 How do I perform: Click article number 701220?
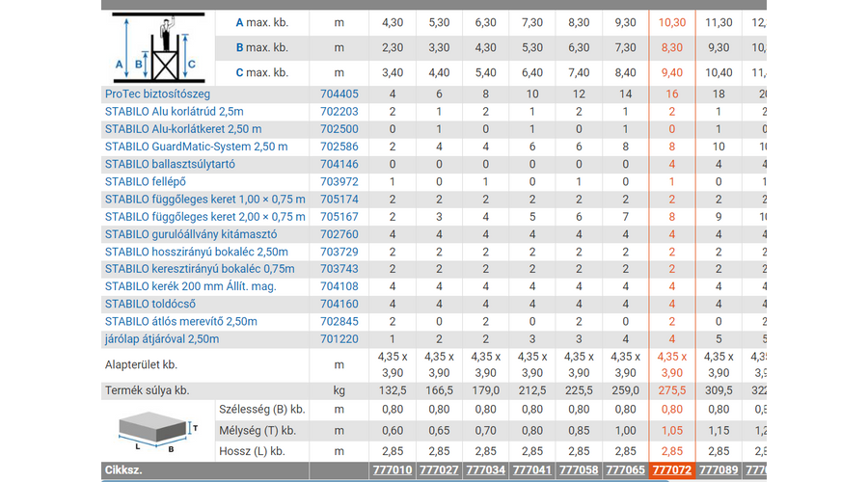[x=339, y=339]
